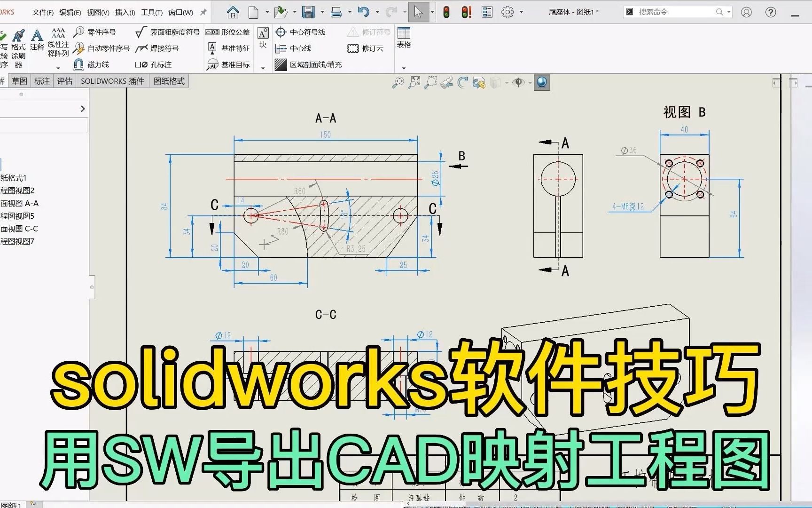Add a 表面粗糙度符号 surface finish
812x508 pixels.
click(x=167, y=32)
